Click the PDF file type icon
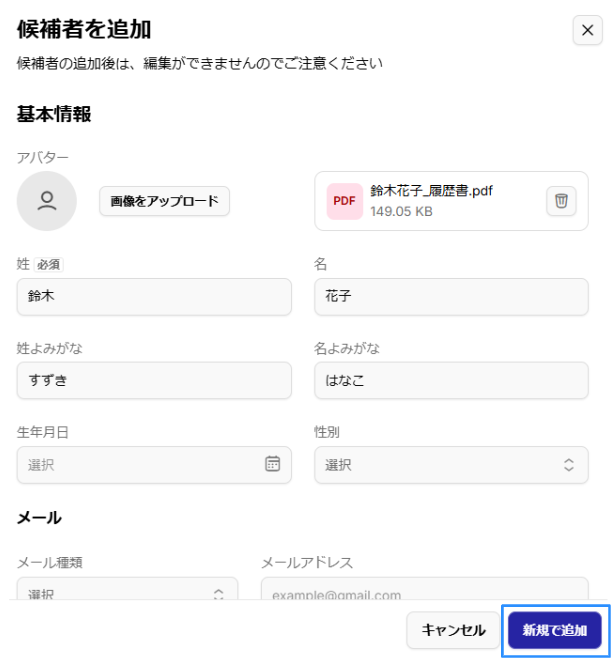 pyautogui.click(x=344, y=201)
